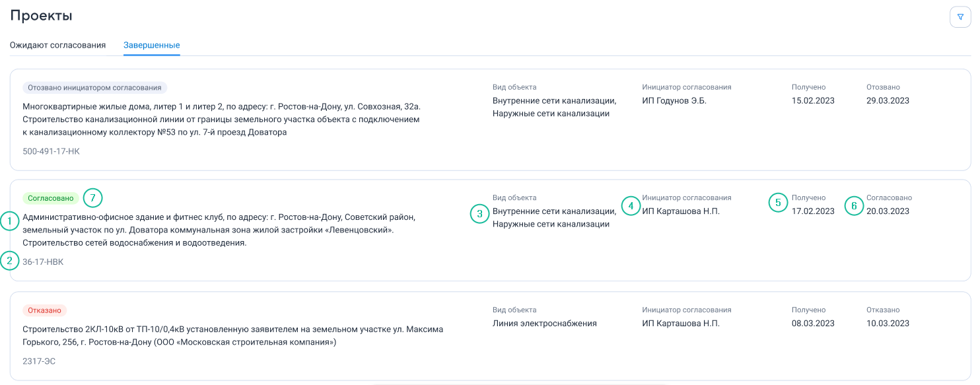This screenshot has height=385, width=980.
Task: Click annotation marker number 7
Action: [93, 197]
